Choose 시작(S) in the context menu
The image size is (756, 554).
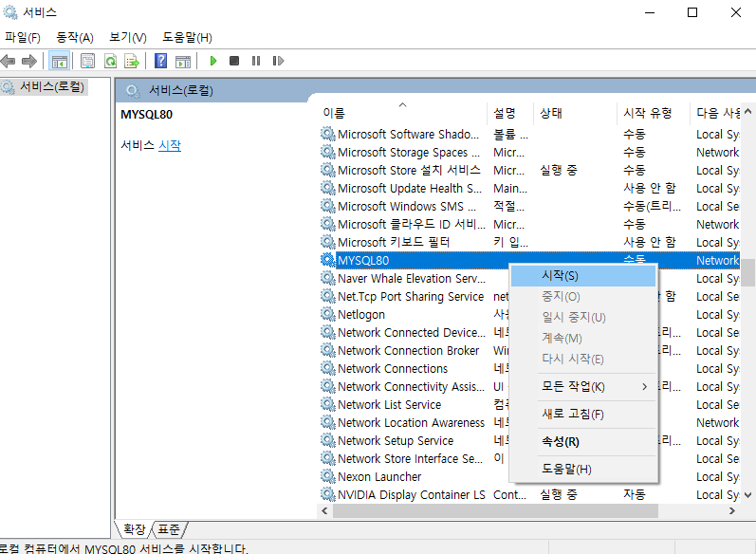[x=583, y=276]
